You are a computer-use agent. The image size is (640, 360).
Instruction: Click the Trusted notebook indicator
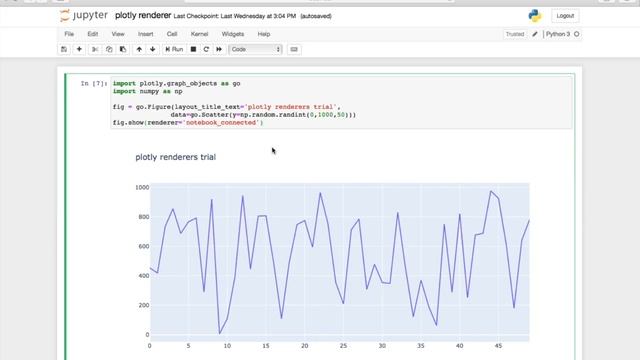pyautogui.click(x=515, y=34)
